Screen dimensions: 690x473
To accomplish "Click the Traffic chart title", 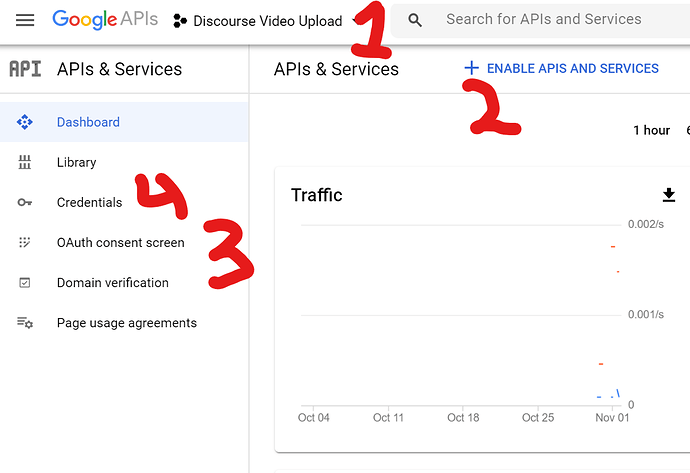I will (x=316, y=195).
